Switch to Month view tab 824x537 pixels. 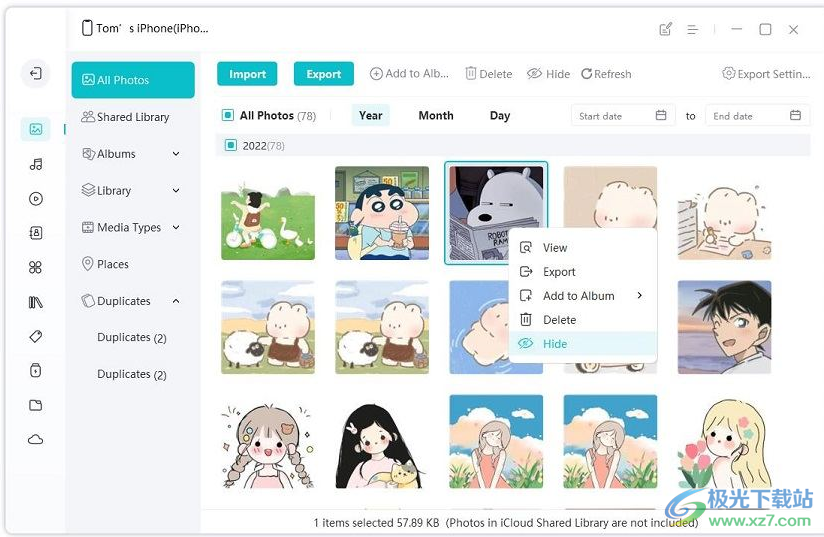coord(436,115)
